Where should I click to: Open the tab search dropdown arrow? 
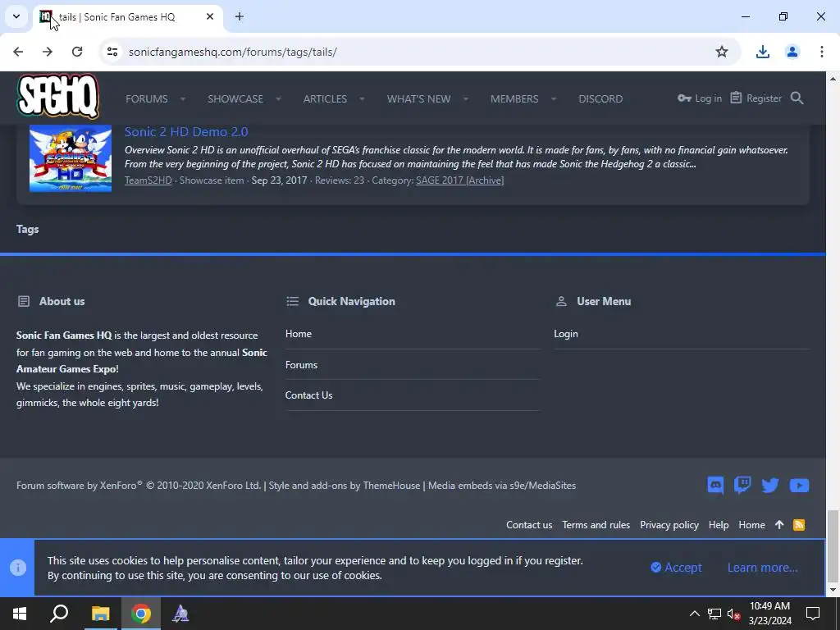click(x=16, y=16)
